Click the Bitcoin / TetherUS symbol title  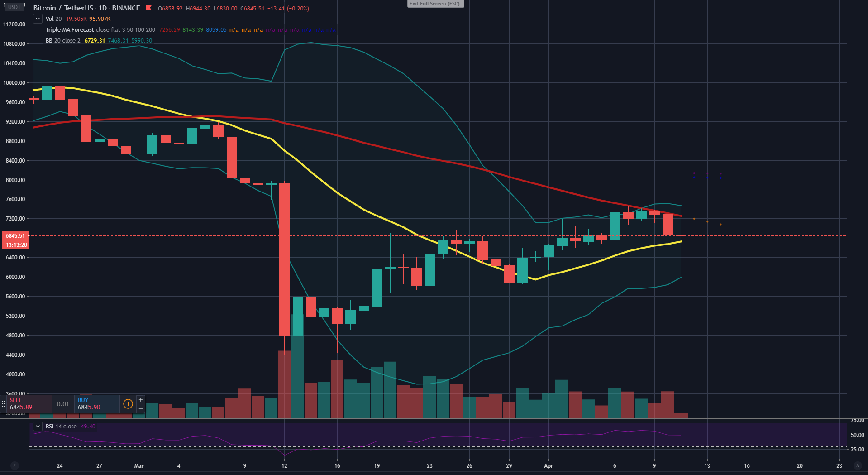[x=63, y=8]
